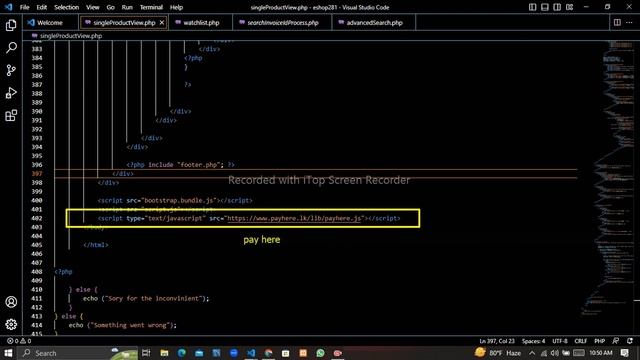The width and height of the screenshot is (640, 360).
Task: Click the "Something went wrong" echo string
Action: [131, 325]
